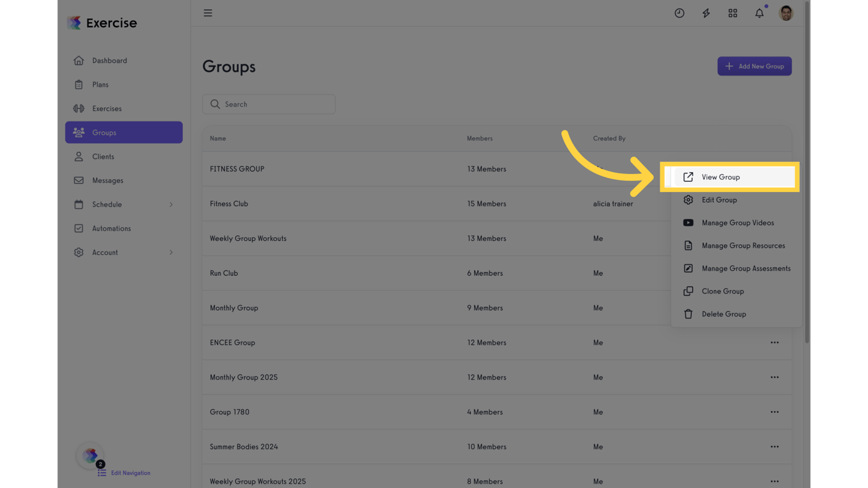Click inside the Search field

pos(268,104)
